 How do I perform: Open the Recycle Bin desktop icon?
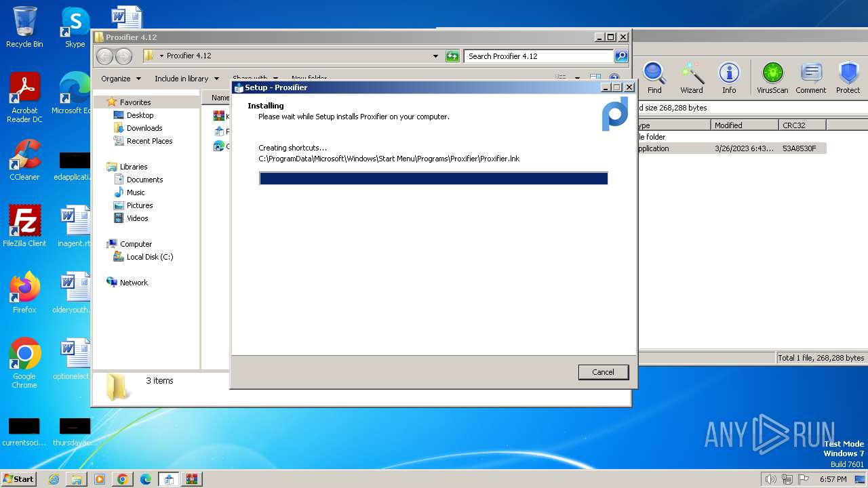(24, 27)
